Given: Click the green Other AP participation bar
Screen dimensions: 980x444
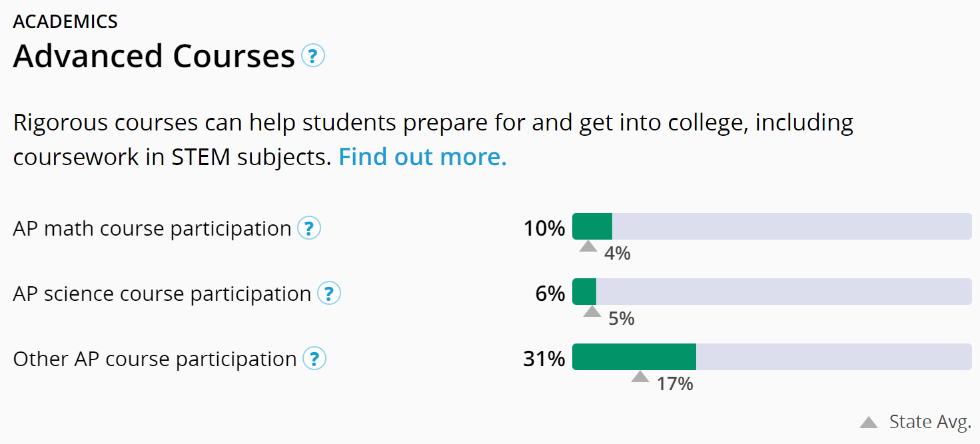Looking at the screenshot, I should tap(634, 357).
